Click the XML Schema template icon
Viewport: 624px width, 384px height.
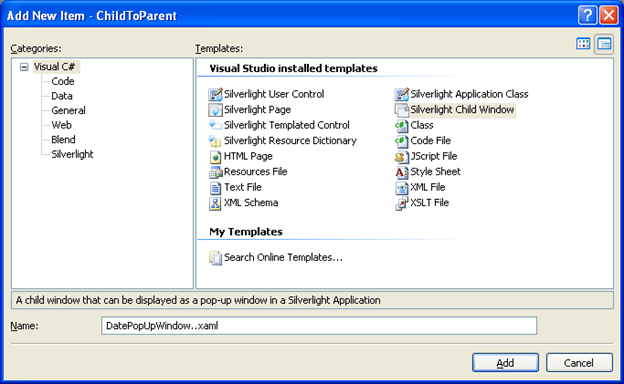click(215, 203)
